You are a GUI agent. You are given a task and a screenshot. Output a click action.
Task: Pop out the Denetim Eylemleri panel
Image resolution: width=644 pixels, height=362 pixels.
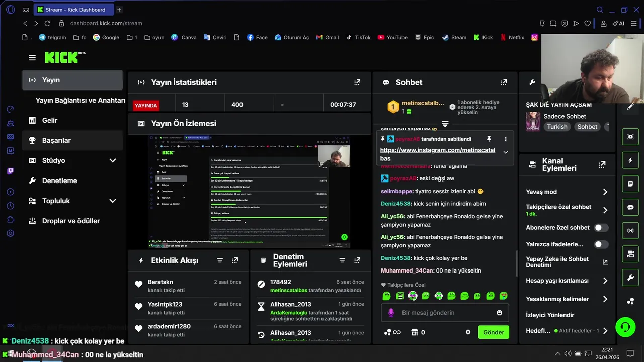[x=357, y=260]
